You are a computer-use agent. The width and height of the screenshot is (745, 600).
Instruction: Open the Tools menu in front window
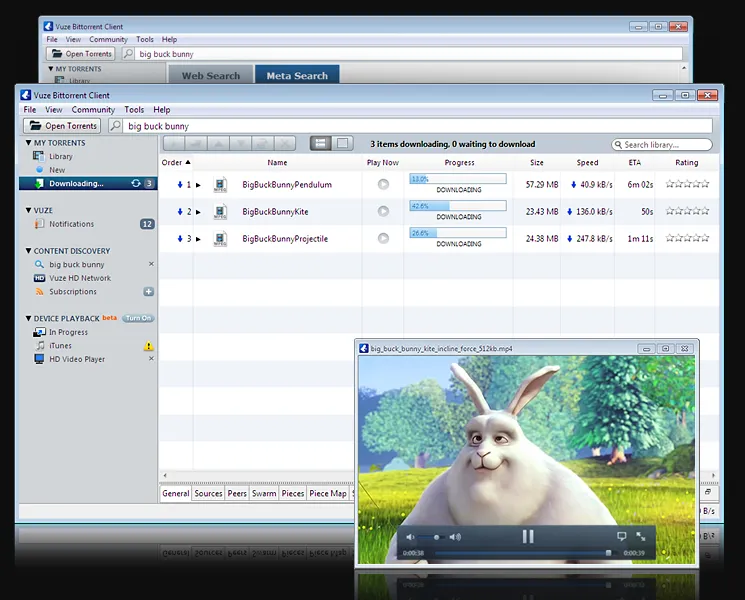(x=134, y=110)
